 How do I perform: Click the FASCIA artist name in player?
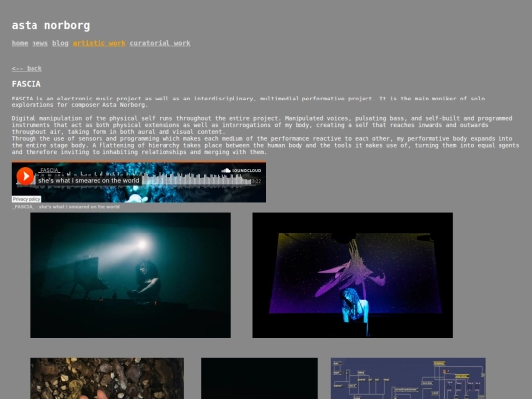50,170
